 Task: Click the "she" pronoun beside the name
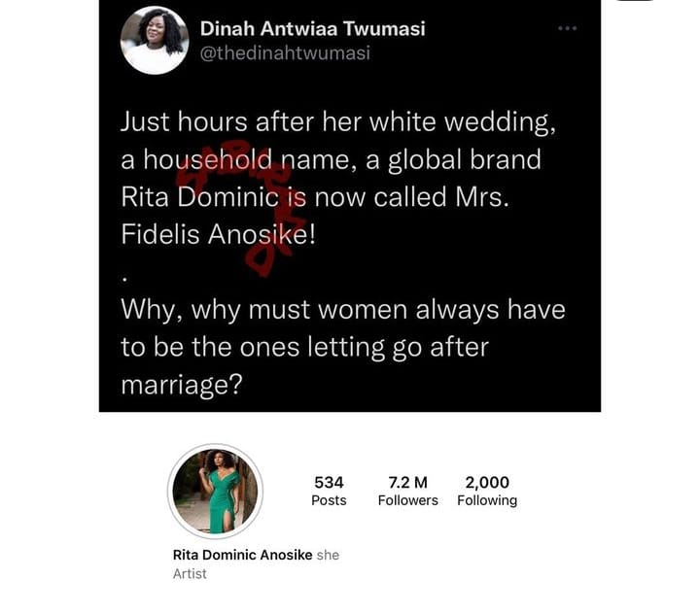pyautogui.click(x=328, y=555)
